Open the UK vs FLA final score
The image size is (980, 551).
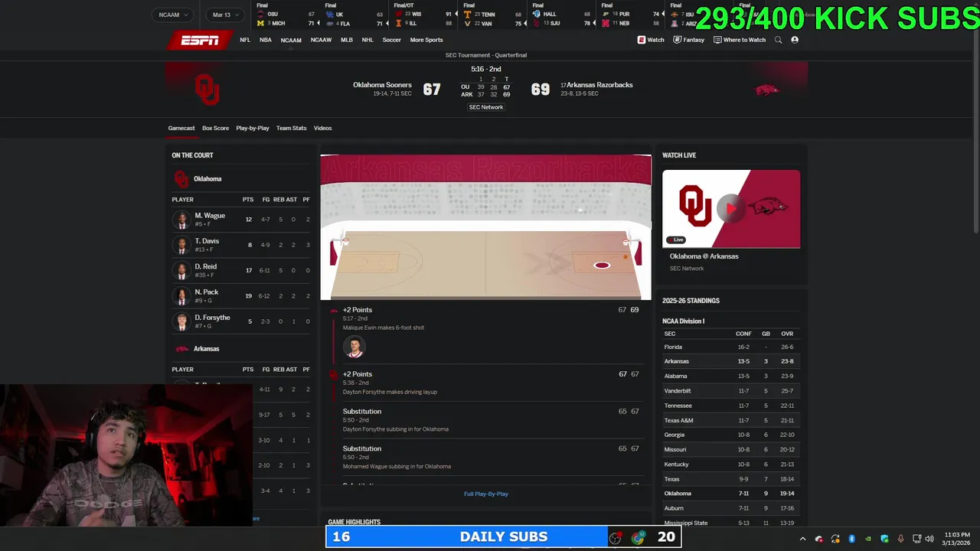click(354, 16)
